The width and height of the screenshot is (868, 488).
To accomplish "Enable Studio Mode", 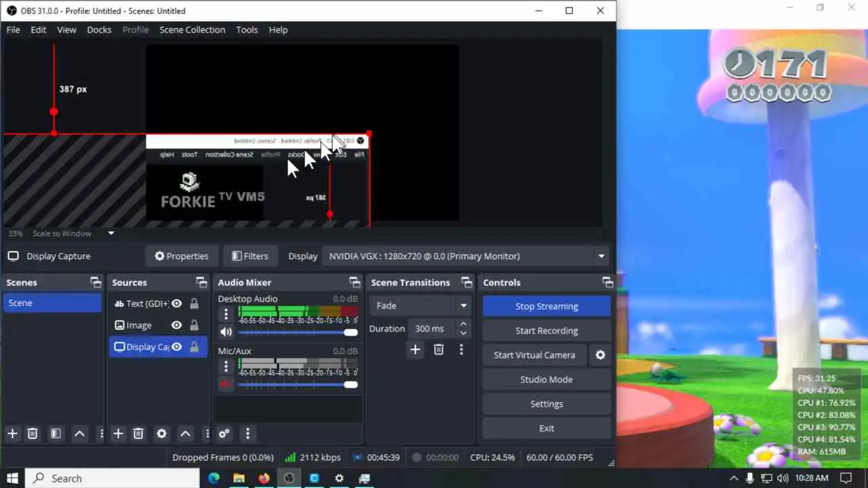I will pyautogui.click(x=547, y=380).
